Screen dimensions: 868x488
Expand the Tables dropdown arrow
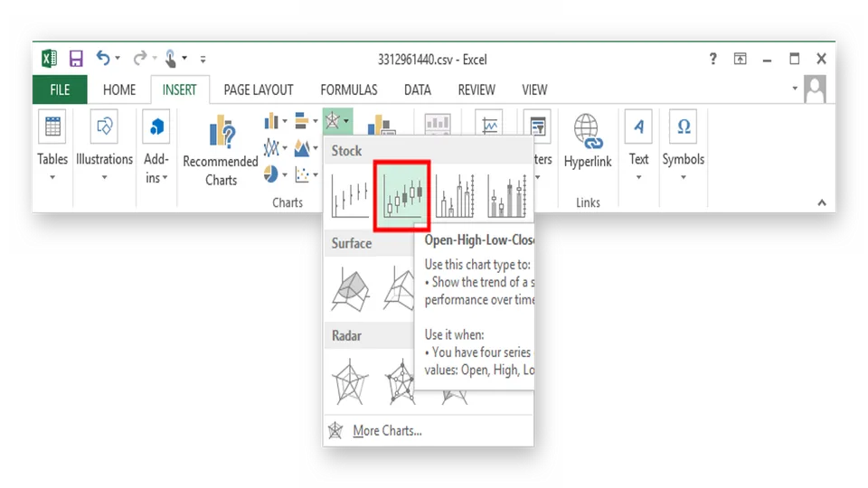52,178
